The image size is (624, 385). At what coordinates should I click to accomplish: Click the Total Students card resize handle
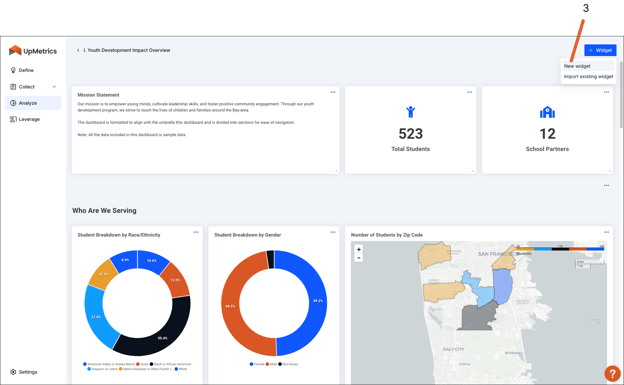tap(473, 171)
